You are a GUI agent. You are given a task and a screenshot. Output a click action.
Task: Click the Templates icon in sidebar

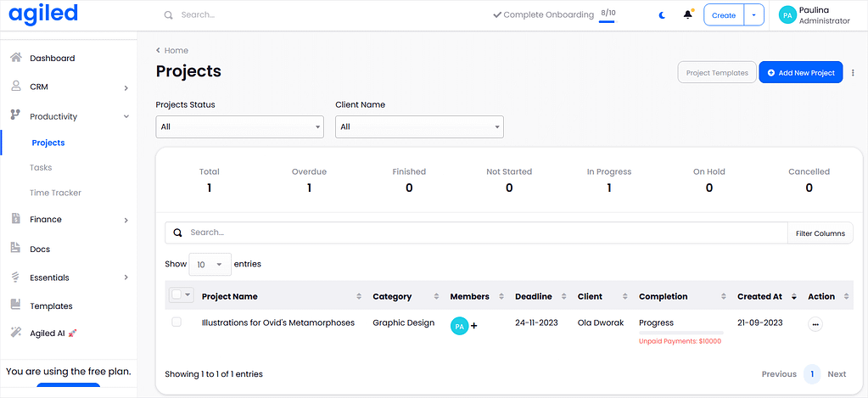coord(16,305)
